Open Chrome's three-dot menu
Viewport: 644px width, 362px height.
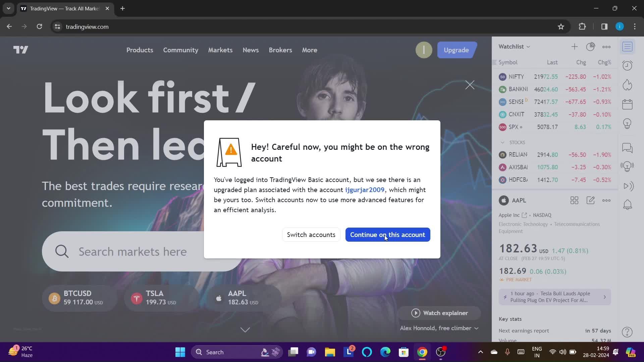(x=635, y=26)
